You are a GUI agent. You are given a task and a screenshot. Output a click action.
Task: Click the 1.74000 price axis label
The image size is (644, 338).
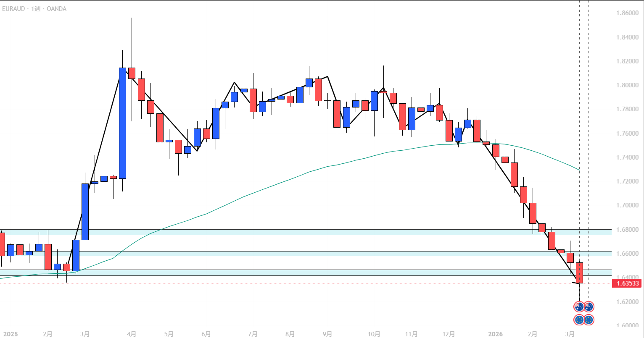click(x=627, y=157)
